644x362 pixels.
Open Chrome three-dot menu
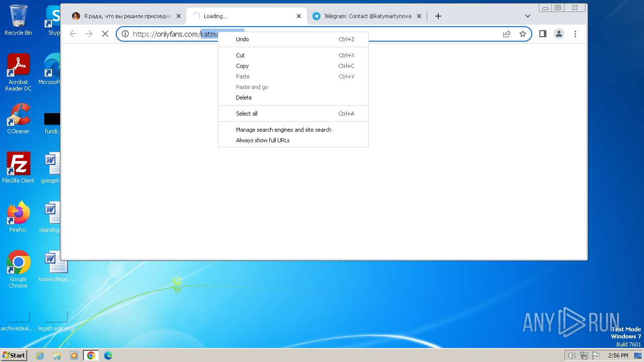(575, 34)
